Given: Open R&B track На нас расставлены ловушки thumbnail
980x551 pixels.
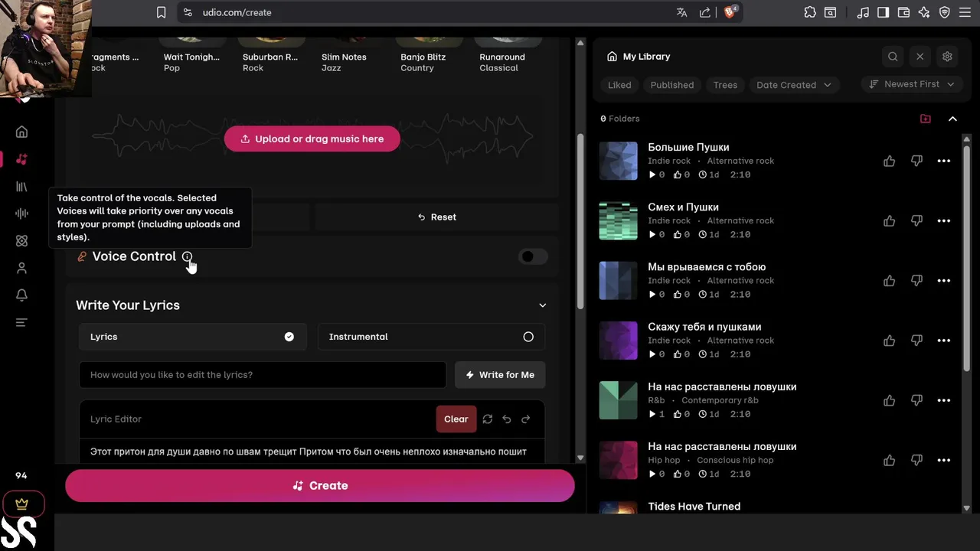Looking at the screenshot, I should pos(618,400).
